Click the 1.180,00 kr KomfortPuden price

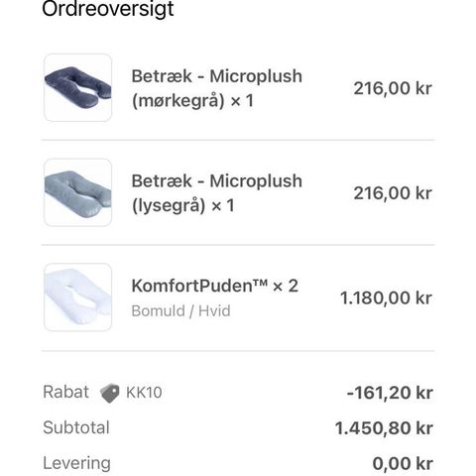[386, 297]
